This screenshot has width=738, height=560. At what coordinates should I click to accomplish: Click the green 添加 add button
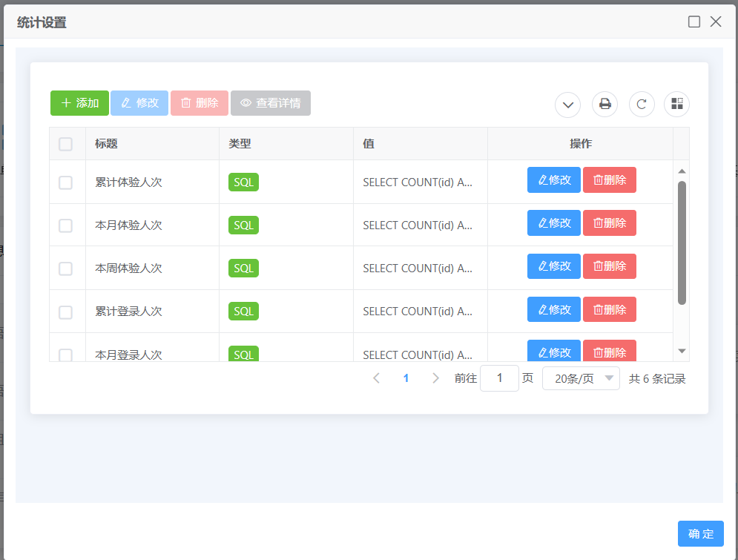[79, 103]
